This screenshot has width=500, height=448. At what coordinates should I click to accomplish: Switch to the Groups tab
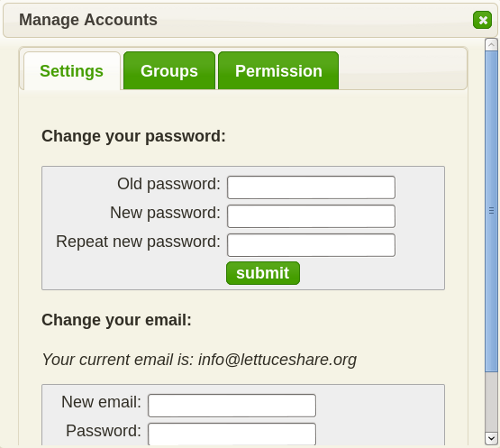pos(169,71)
